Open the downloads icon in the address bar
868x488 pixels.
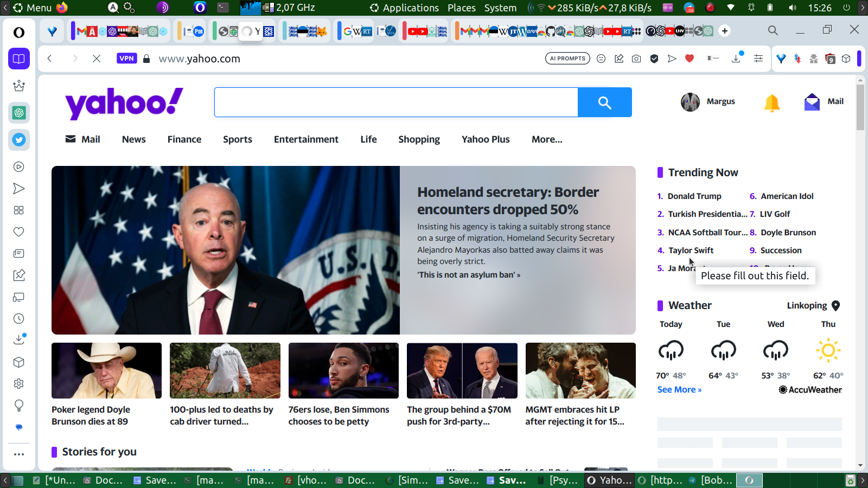point(737,58)
